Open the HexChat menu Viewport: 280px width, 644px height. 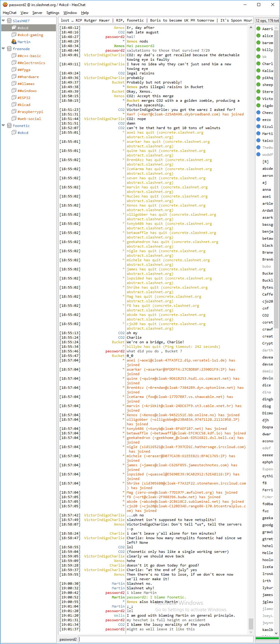(x=9, y=13)
